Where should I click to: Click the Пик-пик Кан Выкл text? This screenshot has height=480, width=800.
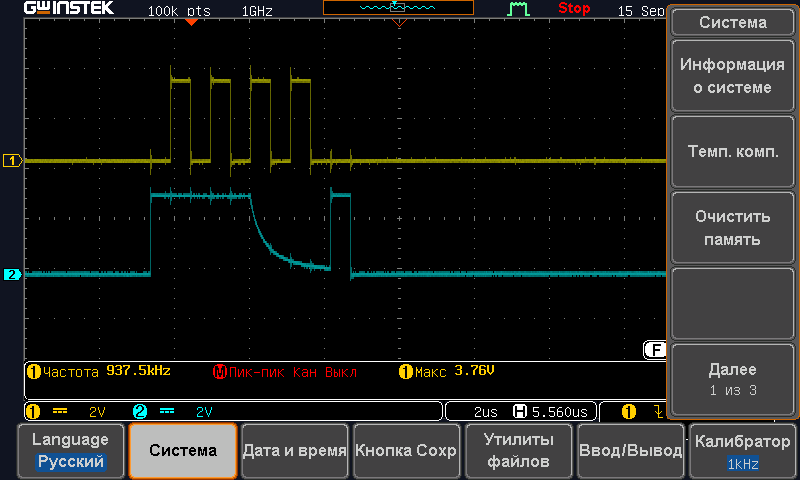coord(293,372)
